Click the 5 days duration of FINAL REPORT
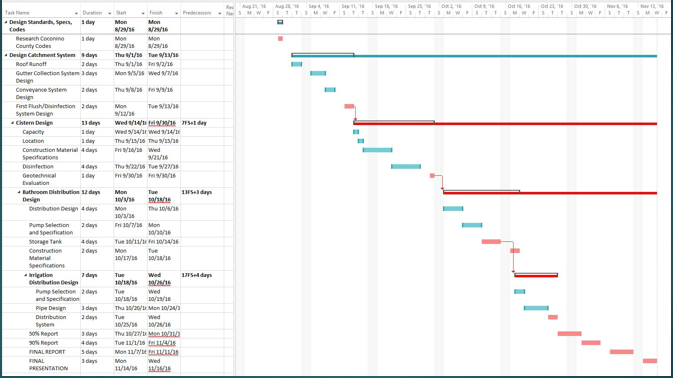The image size is (673, 378). [x=89, y=352]
